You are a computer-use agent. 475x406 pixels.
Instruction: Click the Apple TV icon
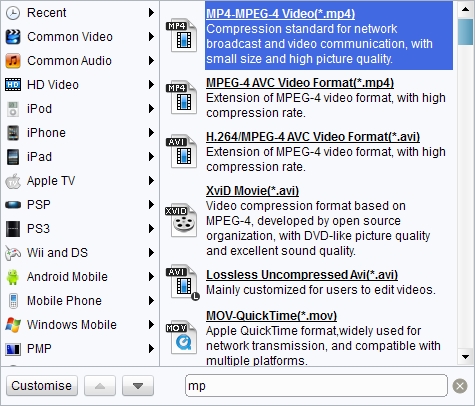click(13, 181)
